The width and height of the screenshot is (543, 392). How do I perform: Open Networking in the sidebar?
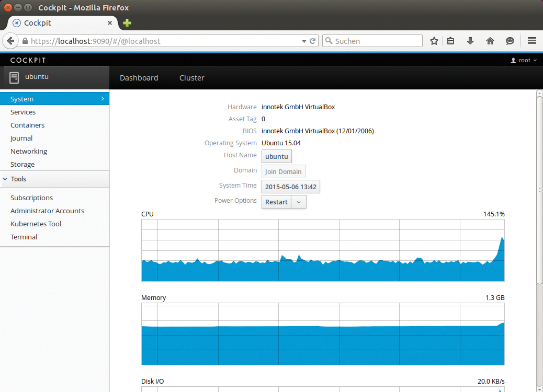[x=55, y=151]
